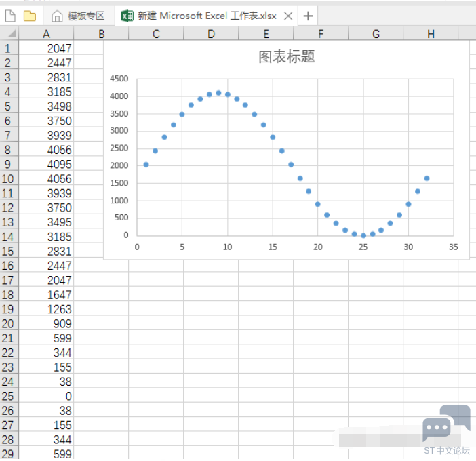Image resolution: width=476 pixels, height=461 pixels.
Task: Close the Excel workbook tab
Action: (288, 16)
